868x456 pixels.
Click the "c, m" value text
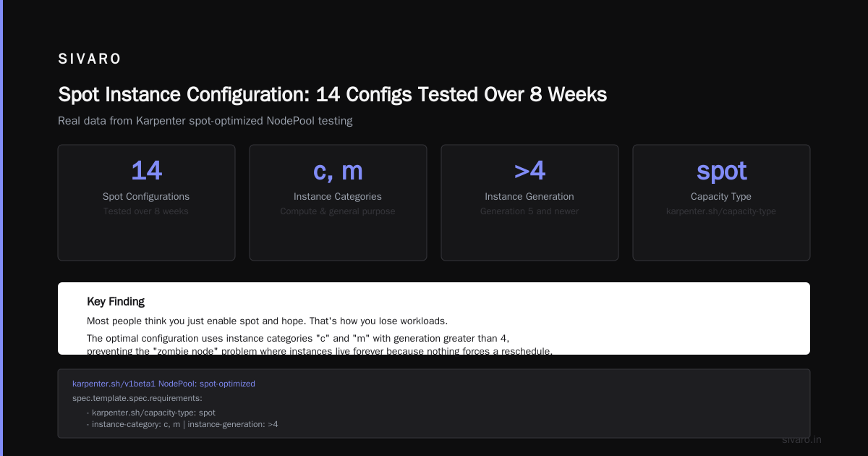click(x=338, y=171)
